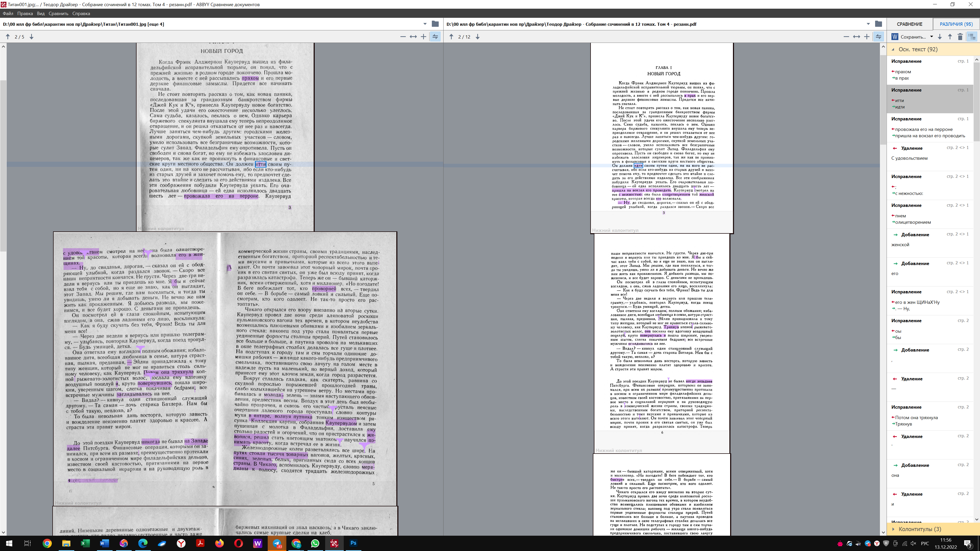The image size is (980, 551).
Task: Select difference провожала его на перроне
Action: (930, 128)
